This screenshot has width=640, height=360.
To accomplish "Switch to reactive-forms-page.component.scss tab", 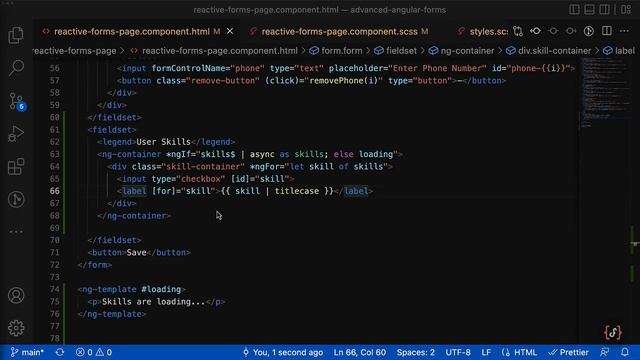I will point(339,31).
